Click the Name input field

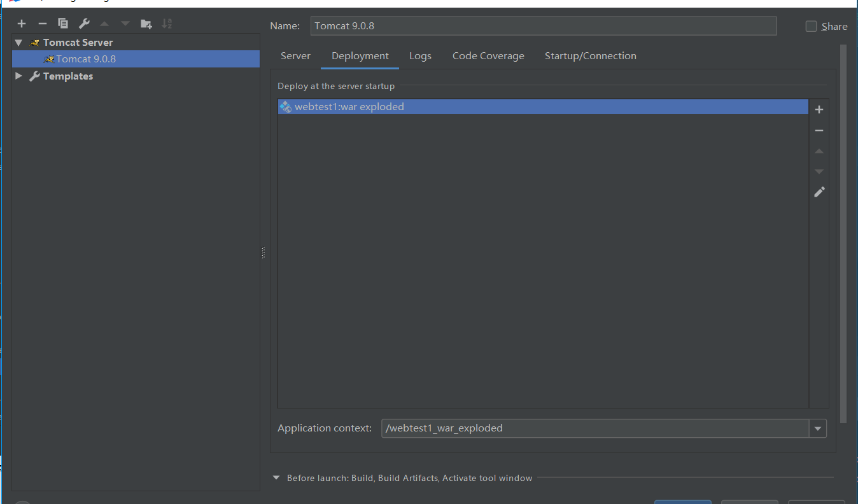coord(544,26)
